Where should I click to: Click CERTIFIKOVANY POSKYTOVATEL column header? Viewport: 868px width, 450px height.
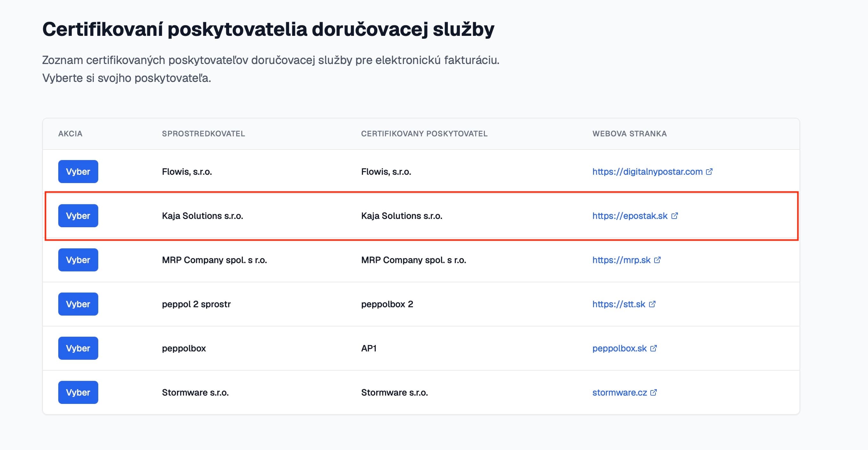(424, 133)
